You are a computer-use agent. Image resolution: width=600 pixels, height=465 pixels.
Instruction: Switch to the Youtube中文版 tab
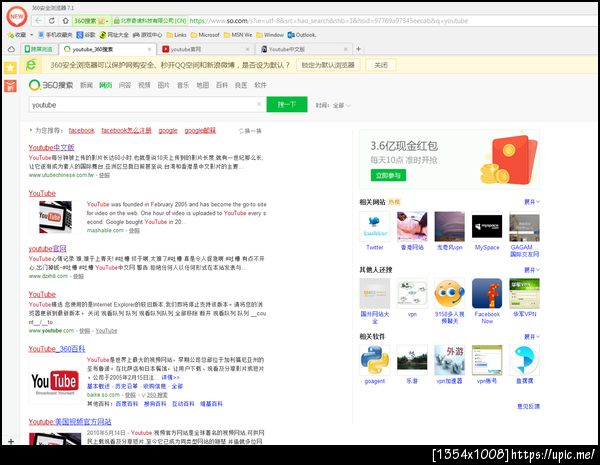click(x=302, y=49)
